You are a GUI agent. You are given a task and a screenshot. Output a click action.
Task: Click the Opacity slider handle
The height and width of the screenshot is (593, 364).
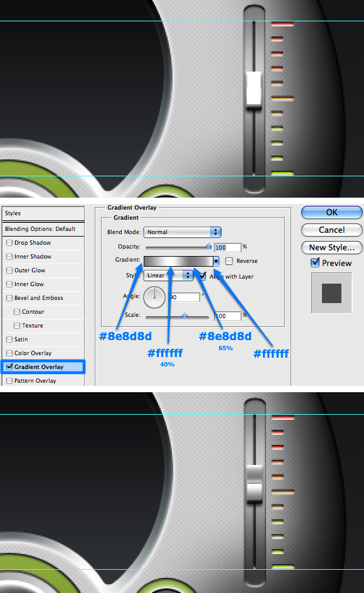(x=208, y=247)
